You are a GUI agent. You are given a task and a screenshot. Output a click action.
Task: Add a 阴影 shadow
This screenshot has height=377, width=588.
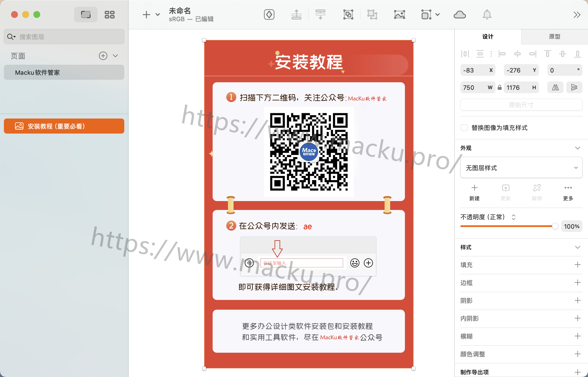click(578, 300)
